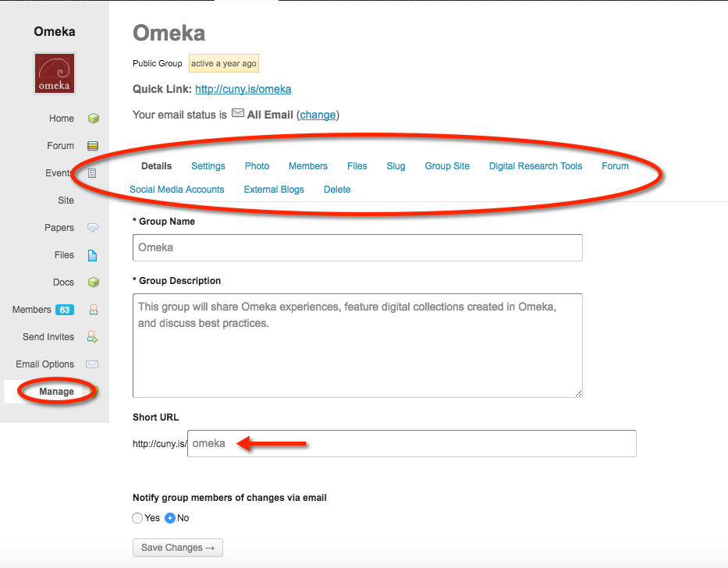The height and width of the screenshot is (568, 728).
Task: Open the Files manage tab
Action: 357,166
